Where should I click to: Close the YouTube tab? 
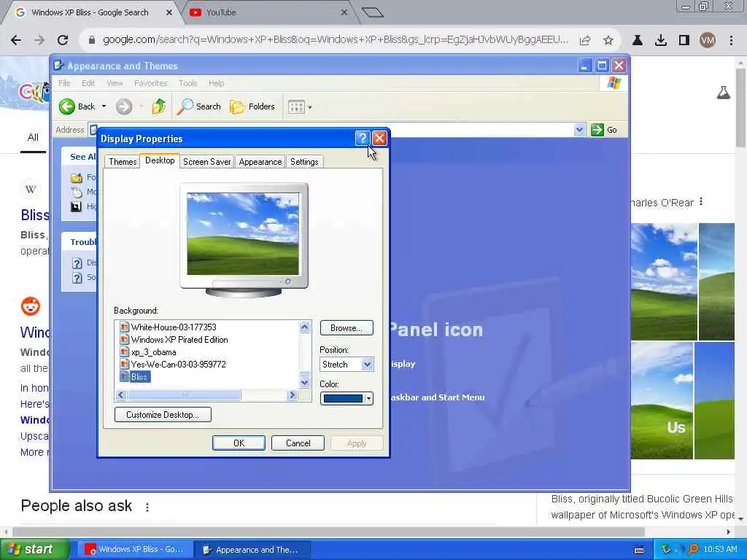coord(344,12)
